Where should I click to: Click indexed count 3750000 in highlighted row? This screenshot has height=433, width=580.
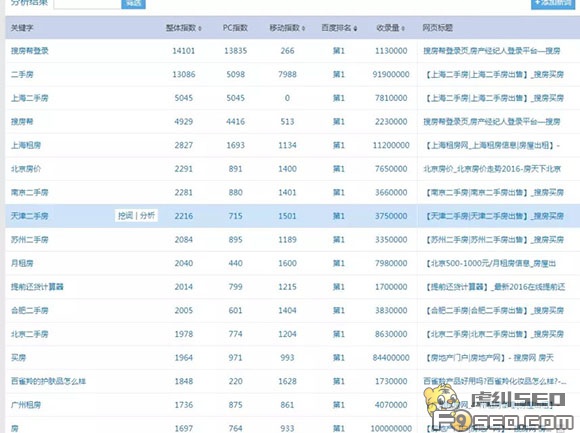[x=391, y=216]
